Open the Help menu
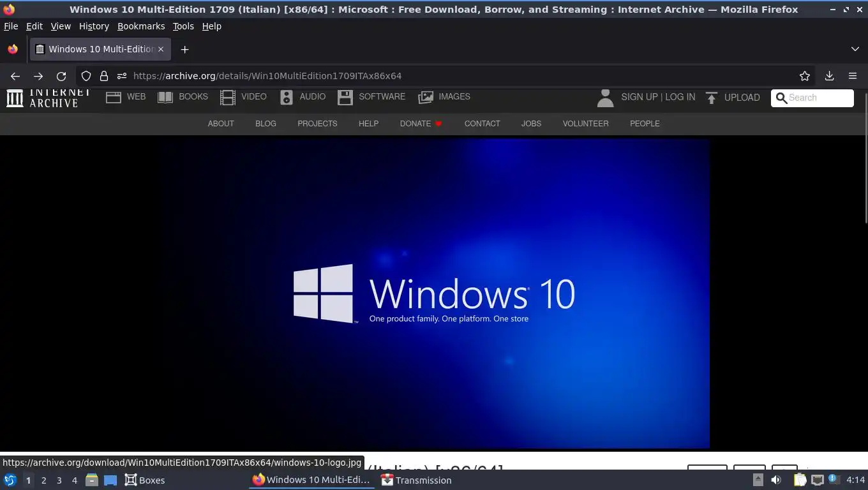 (x=212, y=26)
